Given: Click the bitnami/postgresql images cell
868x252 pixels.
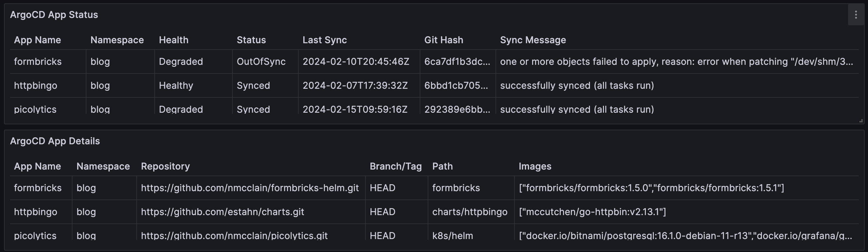Looking at the screenshot, I should 685,235.
